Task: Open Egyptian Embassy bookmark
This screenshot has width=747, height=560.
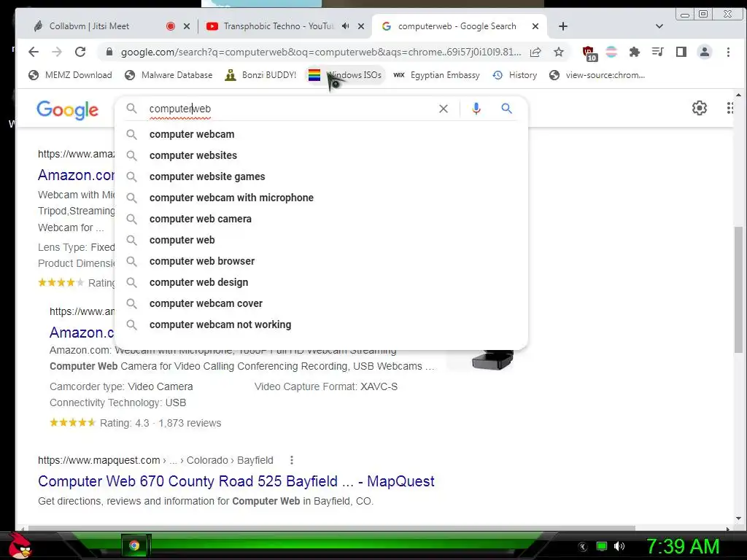Action: pyautogui.click(x=437, y=75)
